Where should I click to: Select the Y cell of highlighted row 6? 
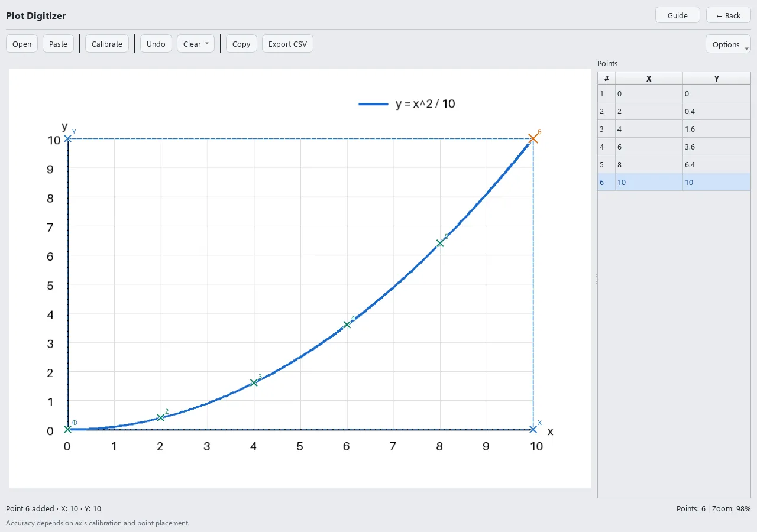click(x=717, y=182)
